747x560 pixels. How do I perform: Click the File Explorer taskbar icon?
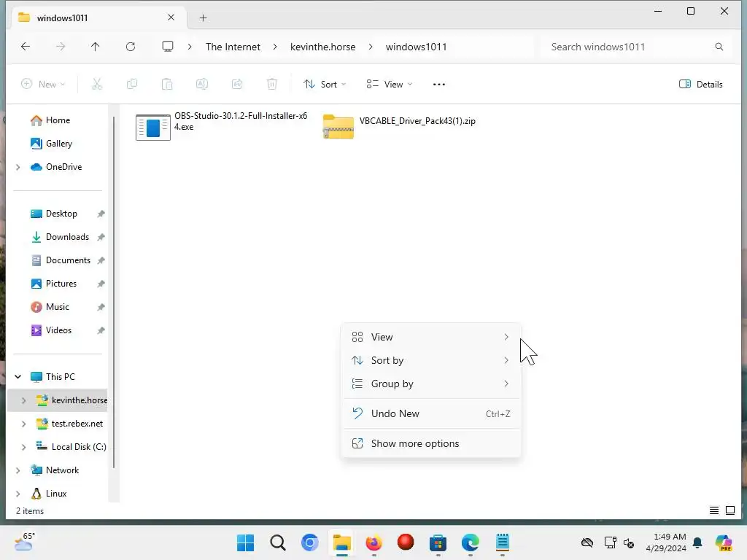coord(342,542)
